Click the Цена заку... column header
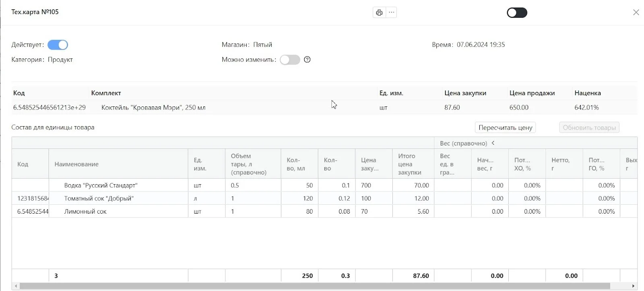The image size is (644, 291). (x=374, y=164)
